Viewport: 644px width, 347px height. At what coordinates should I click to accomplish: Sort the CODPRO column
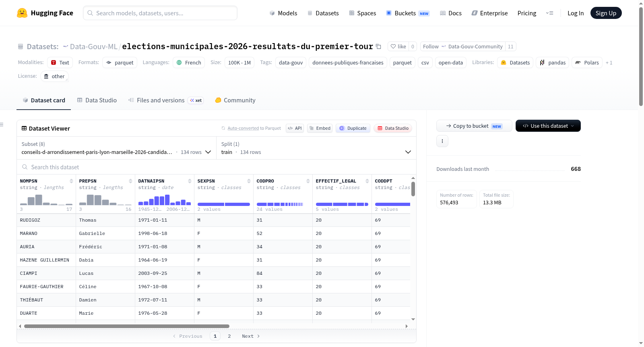point(308,181)
